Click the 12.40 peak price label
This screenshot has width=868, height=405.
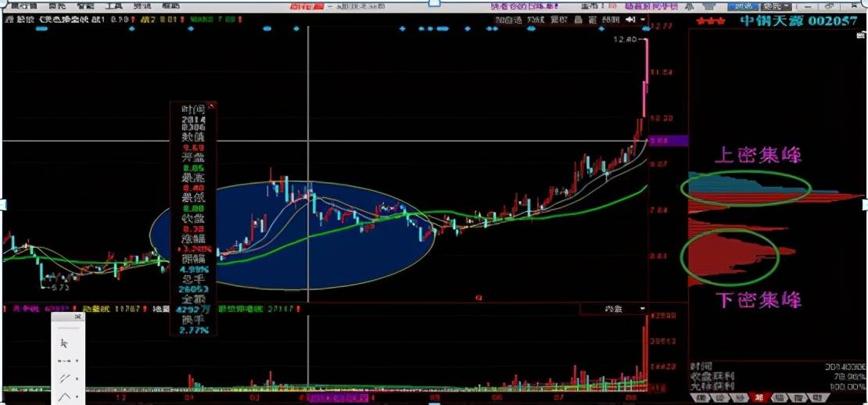tap(626, 40)
